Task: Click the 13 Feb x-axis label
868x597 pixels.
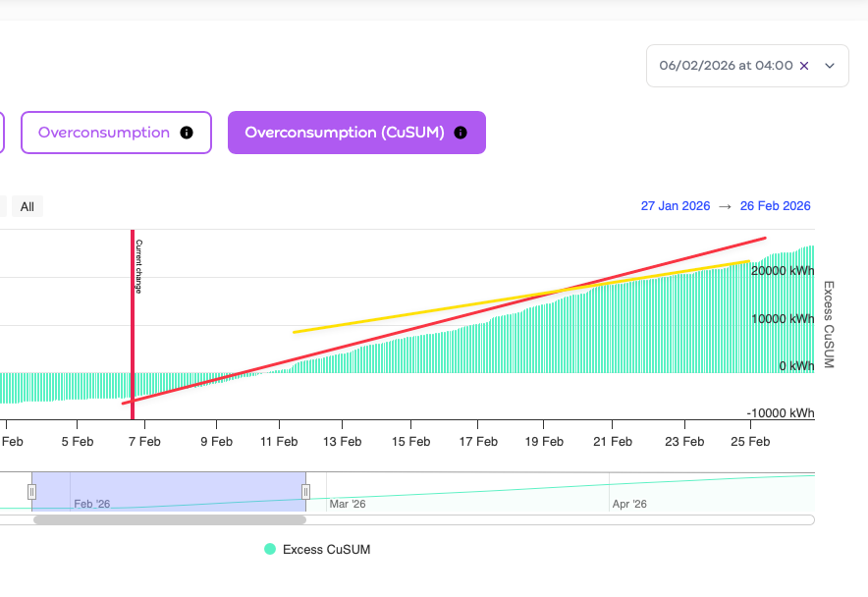Action: click(342, 442)
